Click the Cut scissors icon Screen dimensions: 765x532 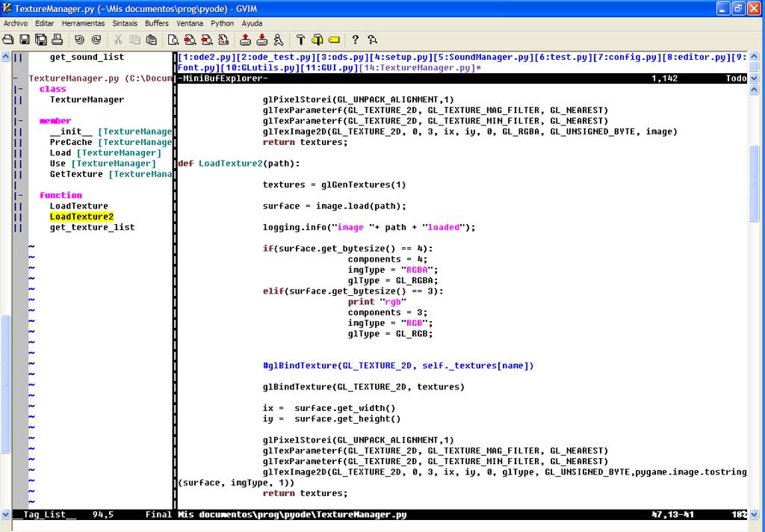[x=118, y=40]
